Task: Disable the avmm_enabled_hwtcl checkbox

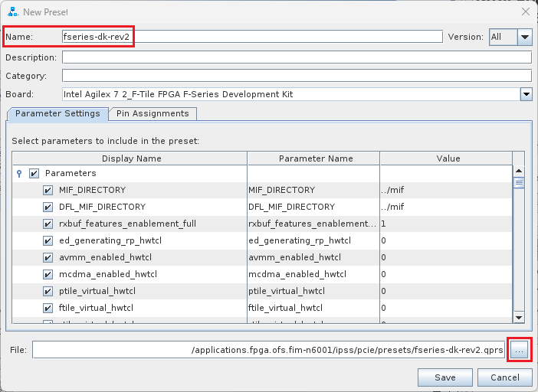Action: pos(48,257)
